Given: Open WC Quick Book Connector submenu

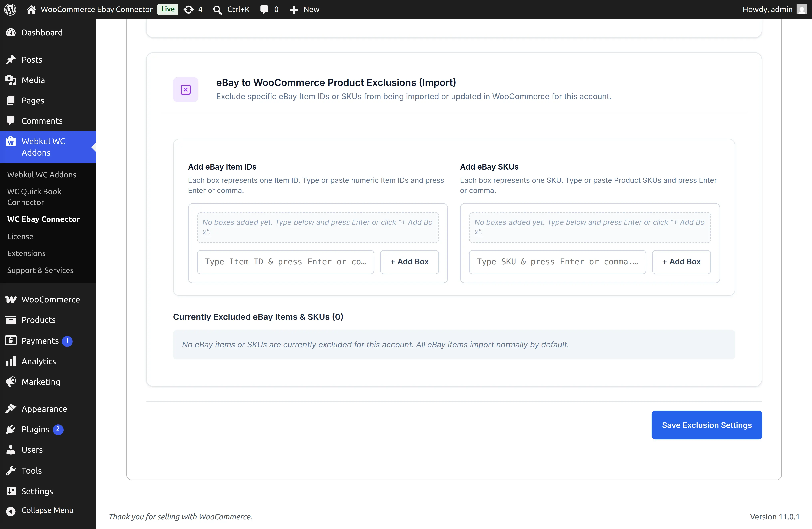Looking at the screenshot, I should tap(34, 197).
